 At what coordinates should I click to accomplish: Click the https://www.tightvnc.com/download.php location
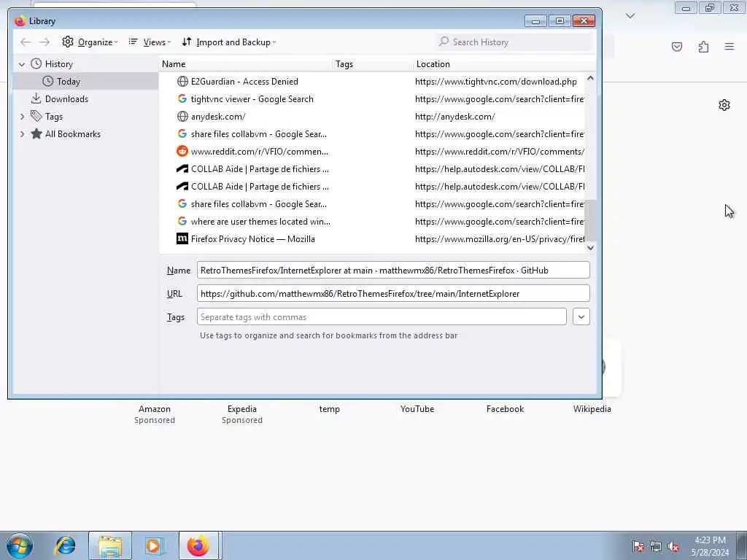point(495,82)
